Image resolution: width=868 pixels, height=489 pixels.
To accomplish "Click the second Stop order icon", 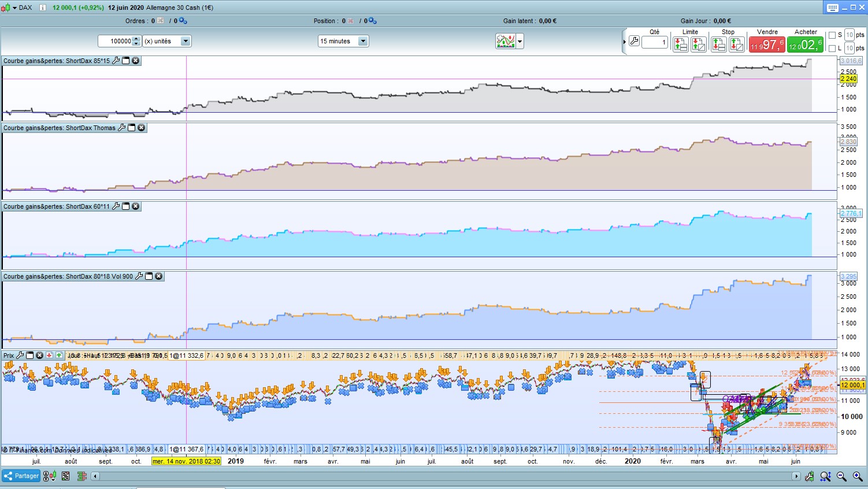I will tap(737, 44).
